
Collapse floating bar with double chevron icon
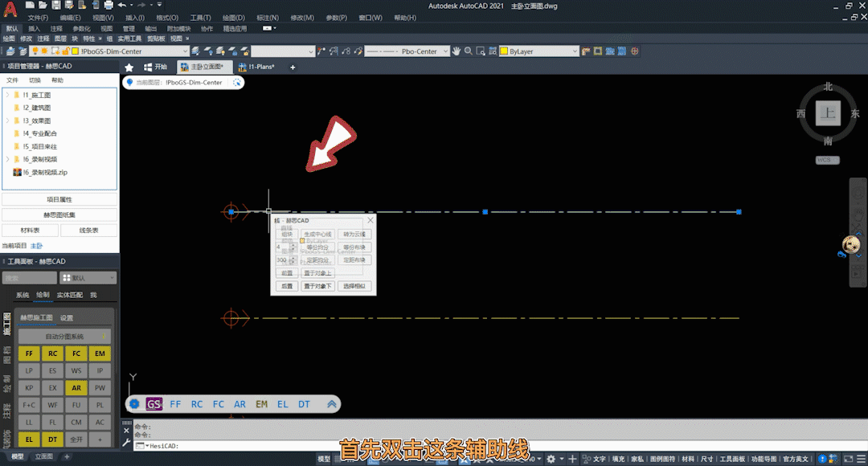pos(331,404)
